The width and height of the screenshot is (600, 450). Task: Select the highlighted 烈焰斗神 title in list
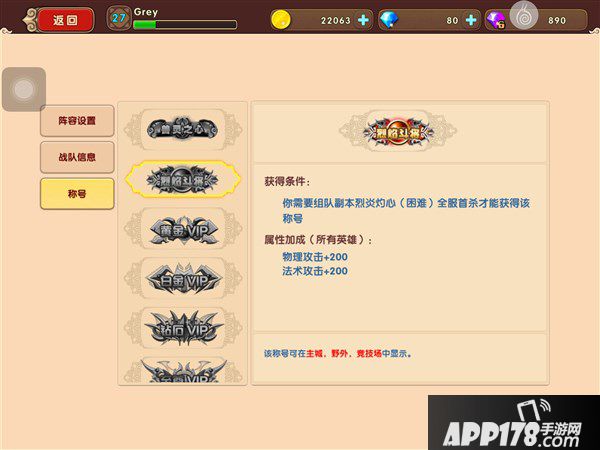(183, 179)
